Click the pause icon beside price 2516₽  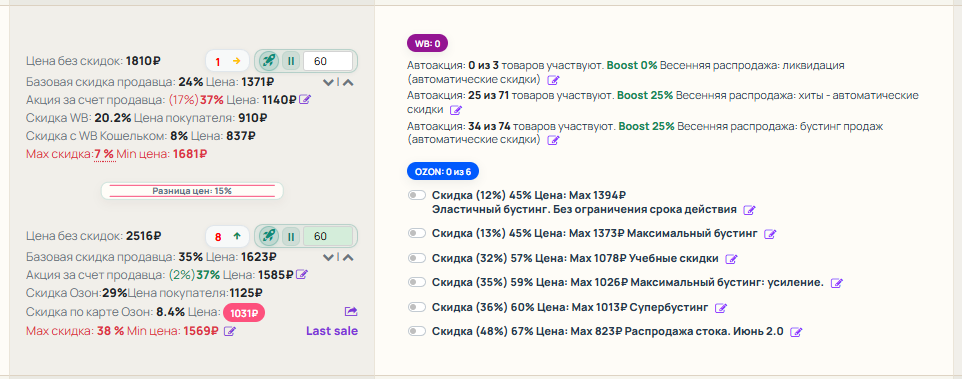click(x=291, y=235)
